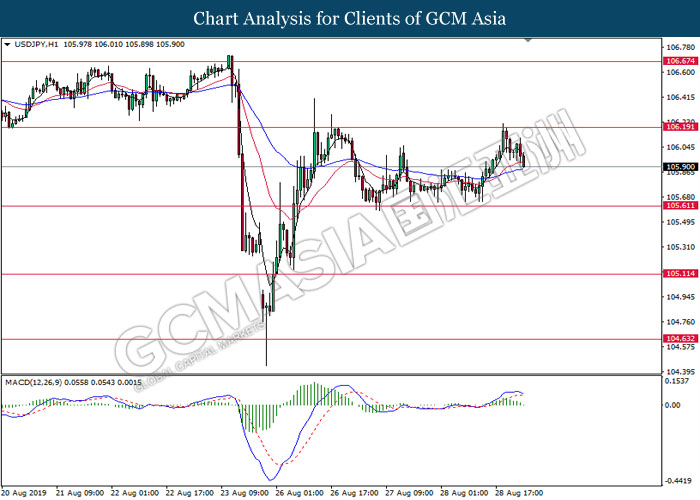
Task: Click the '27 Aug 09:00' time label
Action: [x=410, y=493]
